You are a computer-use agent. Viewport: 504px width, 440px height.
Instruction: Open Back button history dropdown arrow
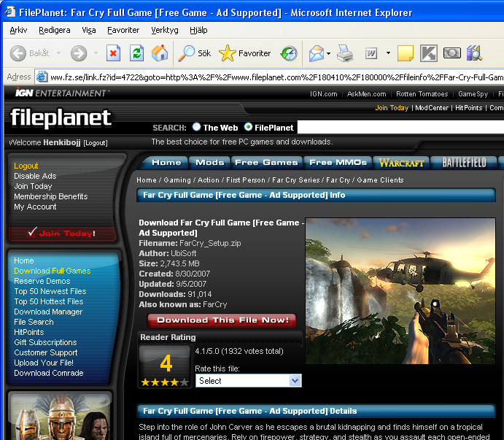(x=58, y=53)
